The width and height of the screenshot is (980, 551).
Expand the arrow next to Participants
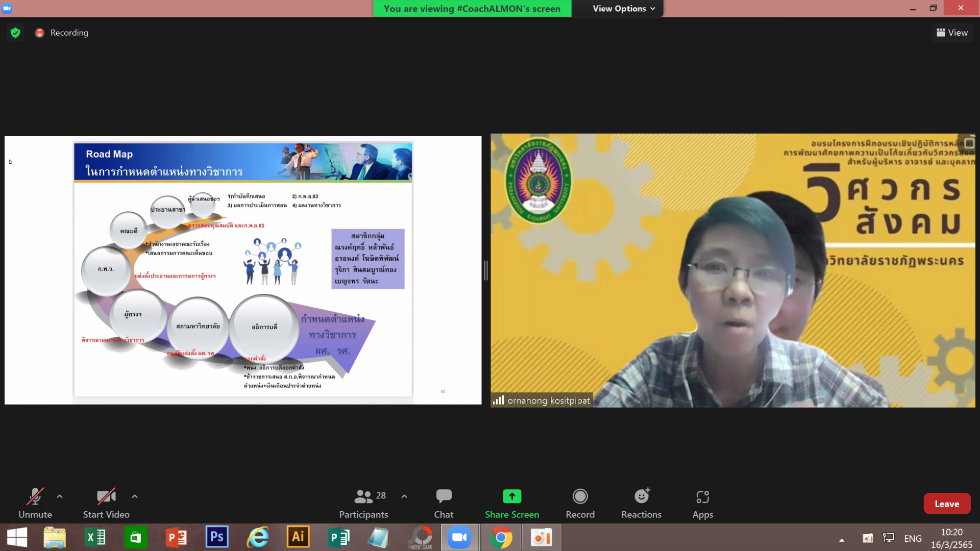pyautogui.click(x=404, y=496)
